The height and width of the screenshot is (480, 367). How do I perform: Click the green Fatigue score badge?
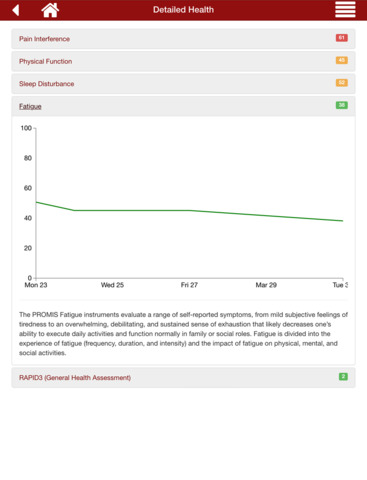(x=342, y=105)
